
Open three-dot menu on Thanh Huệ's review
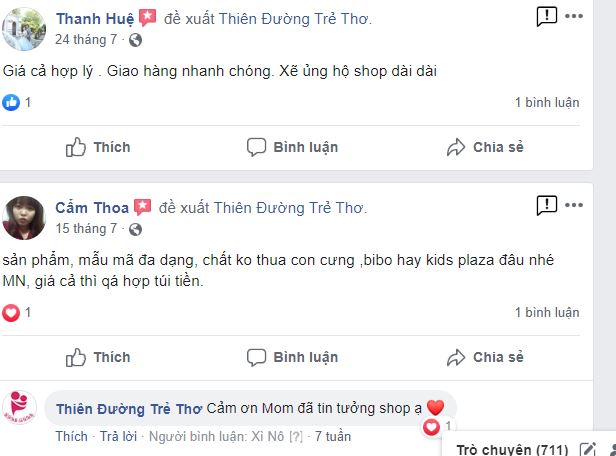(574, 16)
